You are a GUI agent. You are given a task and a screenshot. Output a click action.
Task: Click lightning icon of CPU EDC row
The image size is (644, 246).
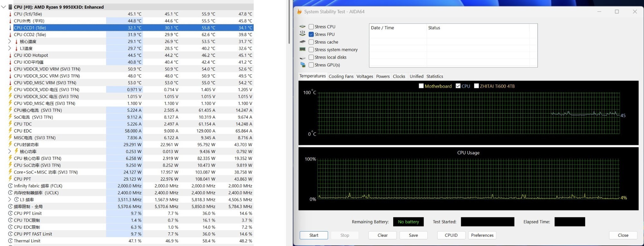pyautogui.click(x=10, y=131)
